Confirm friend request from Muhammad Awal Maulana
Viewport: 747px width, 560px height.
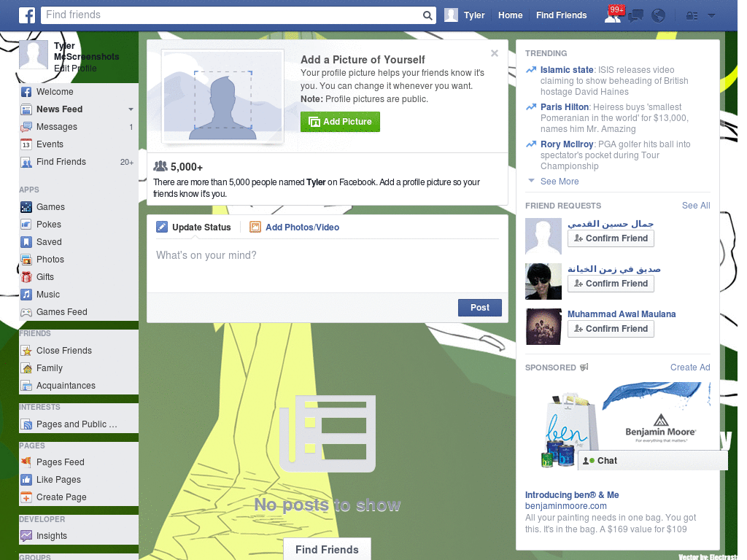pos(611,329)
